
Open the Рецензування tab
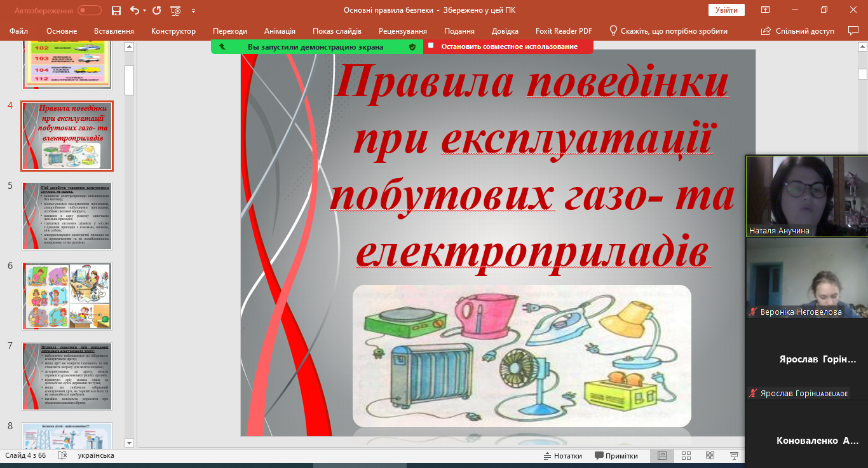[x=403, y=31]
